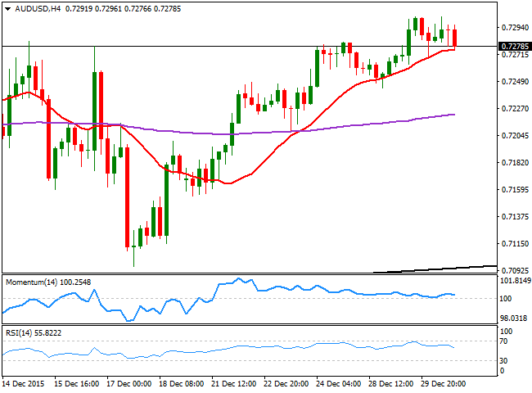Image resolution: width=532 pixels, height=393 pixels.
Task: Click the 0.72270 price axis label
Action: (515, 109)
